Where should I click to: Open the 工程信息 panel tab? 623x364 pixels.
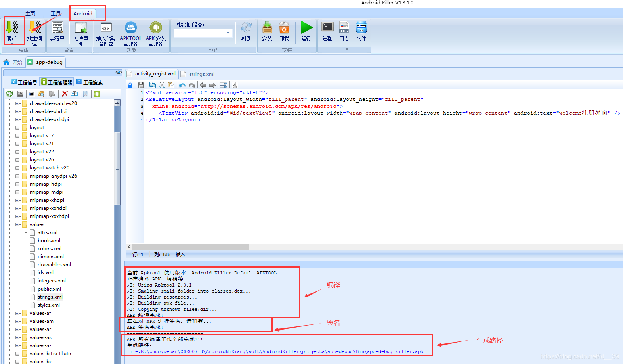pyautogui.click(x=24, y=82)
